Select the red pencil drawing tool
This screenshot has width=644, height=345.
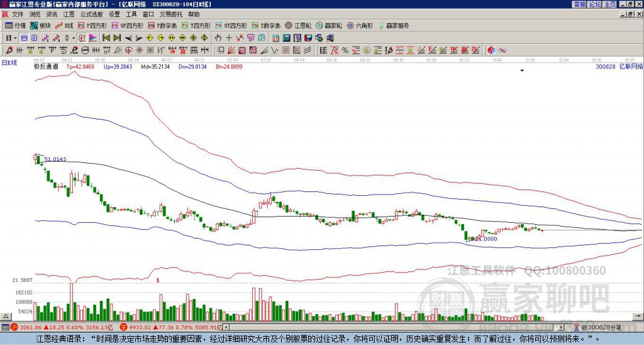pyautogui.click(x=8, y=50)
